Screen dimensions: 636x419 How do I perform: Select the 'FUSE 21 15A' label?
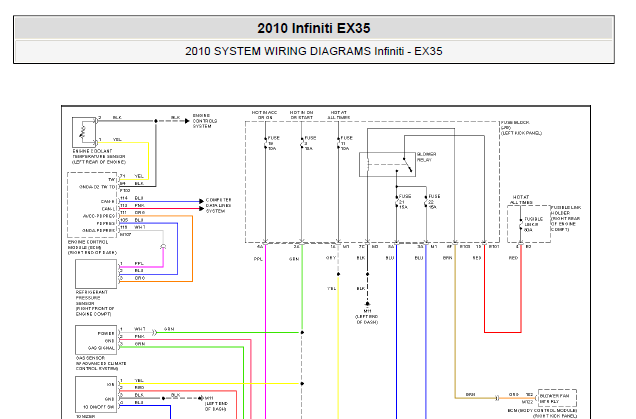(405, 202)
